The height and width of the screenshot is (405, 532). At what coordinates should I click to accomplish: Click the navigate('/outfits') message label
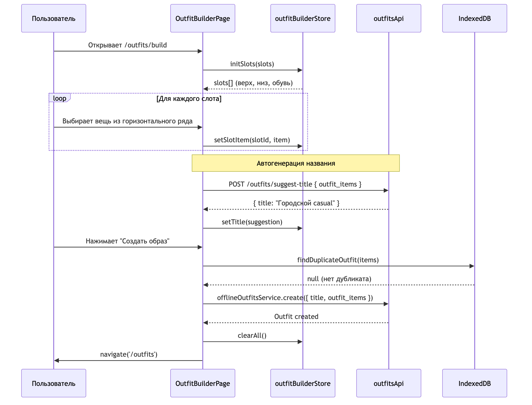click(x=129, y=354)
